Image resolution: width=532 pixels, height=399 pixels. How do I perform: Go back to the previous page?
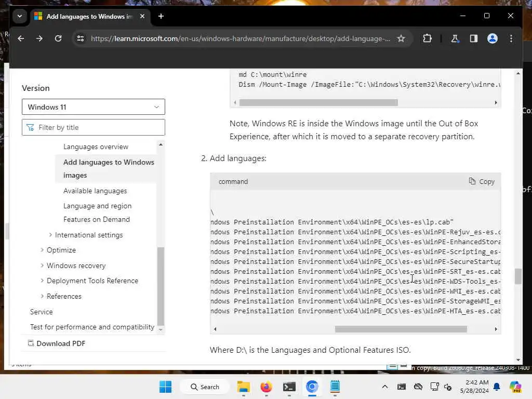[x=21, y=38]
